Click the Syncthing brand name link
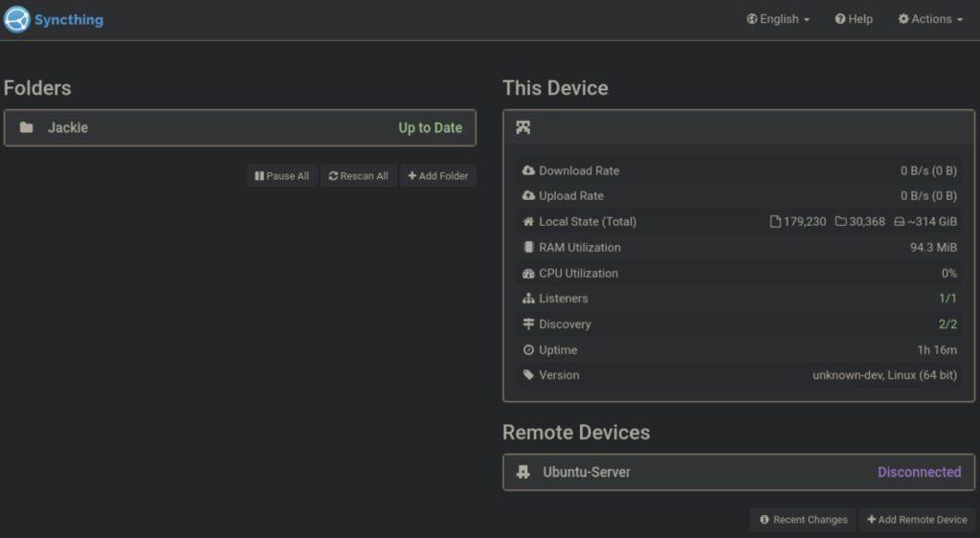 point(69,20)
